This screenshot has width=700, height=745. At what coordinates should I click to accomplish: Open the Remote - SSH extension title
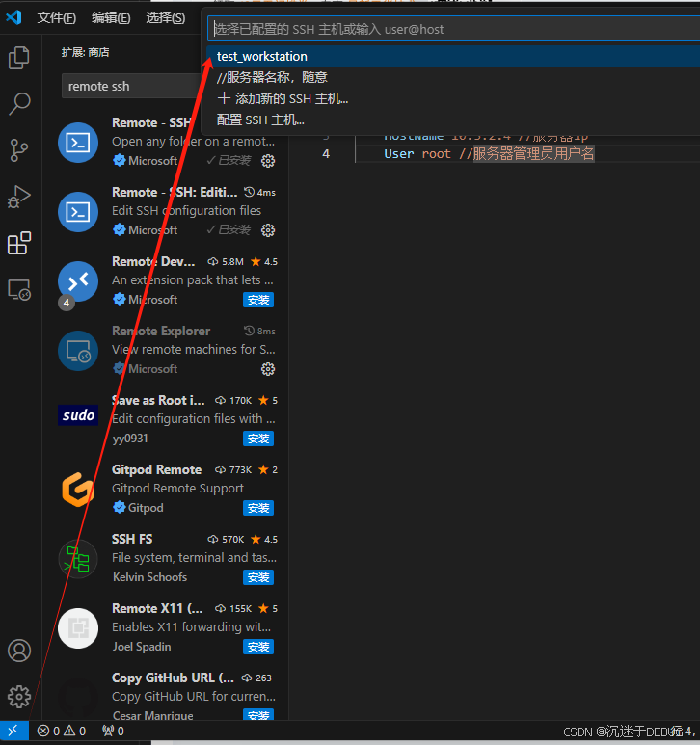point(151,122)
